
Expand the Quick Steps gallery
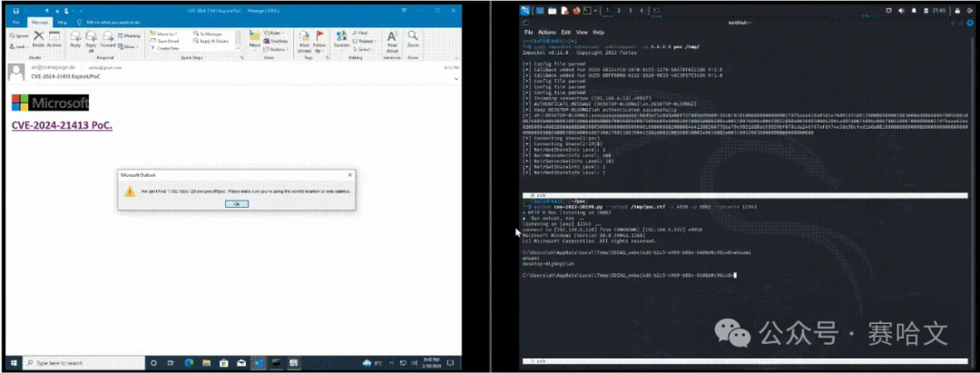[x=238, y=49]
